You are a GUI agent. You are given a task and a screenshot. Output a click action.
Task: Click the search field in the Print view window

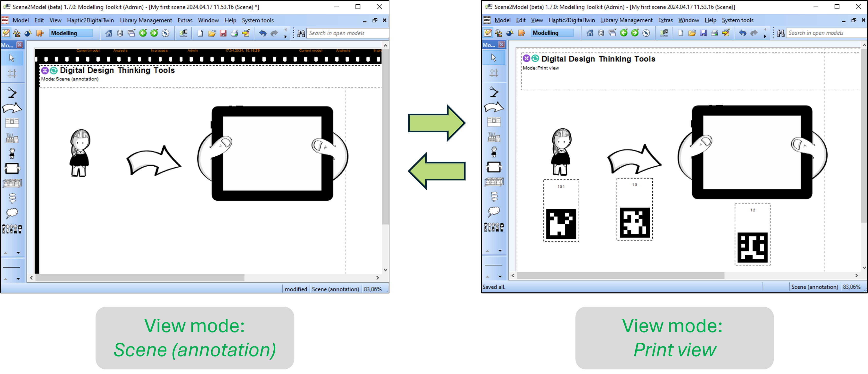point(826,33)
